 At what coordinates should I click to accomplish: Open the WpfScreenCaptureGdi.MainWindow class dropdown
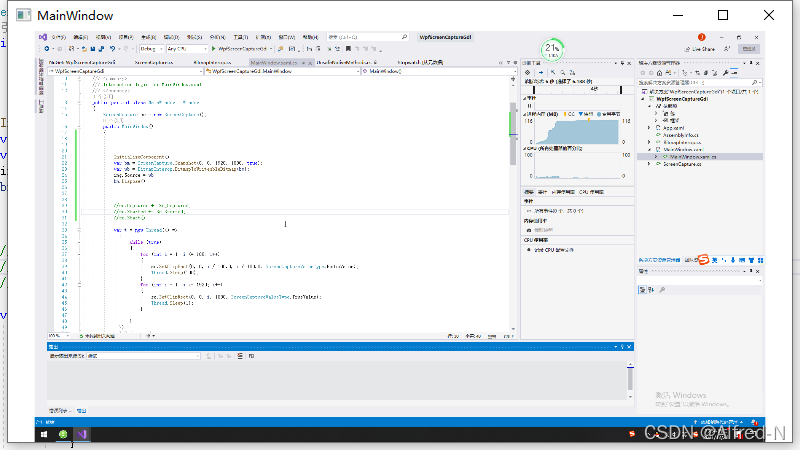tap(282, 71)
